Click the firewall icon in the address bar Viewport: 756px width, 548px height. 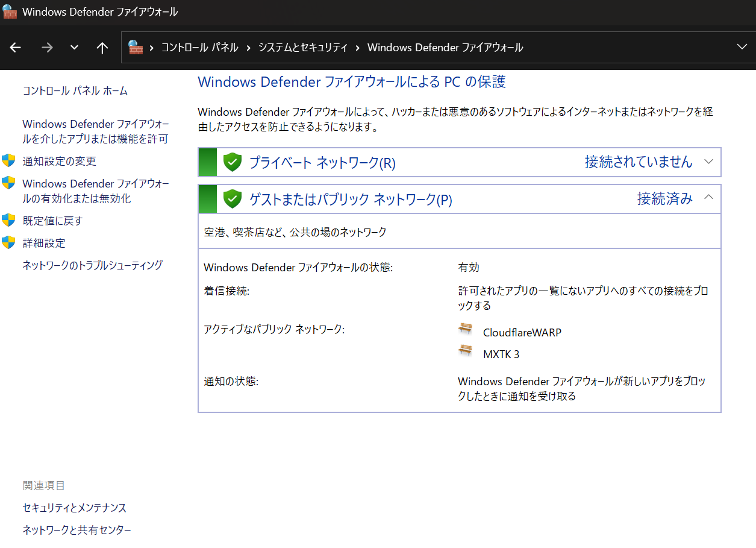coord(136,47)
